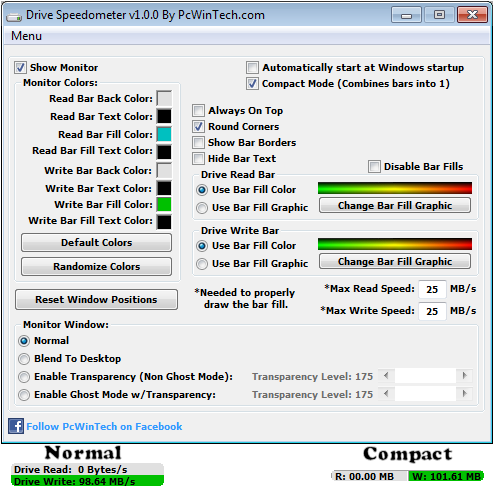Open the Menu item
The height and width of the screenshot is (500, 495).
(x=26, y=36)
